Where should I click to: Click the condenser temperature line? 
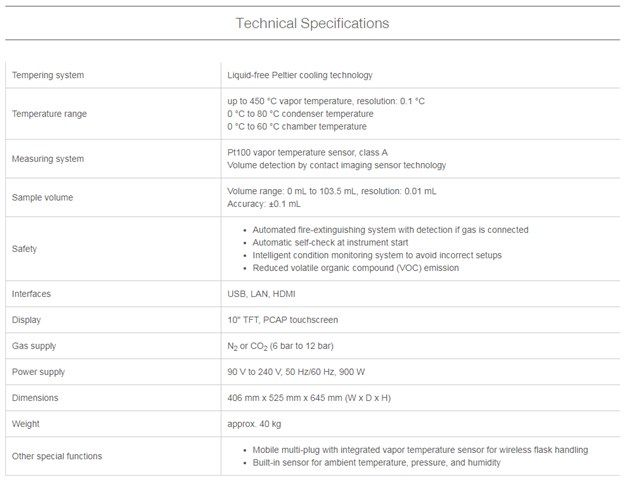(x=300, y=114)
